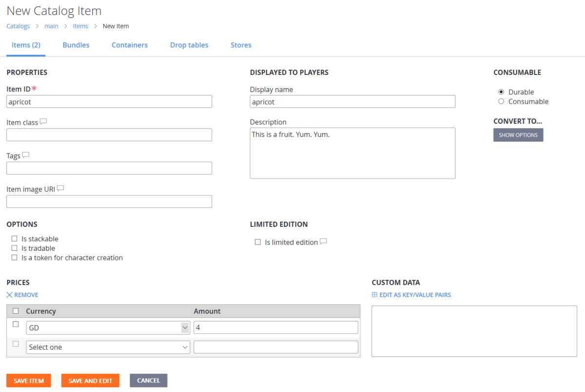
Task: Check the Select one price row checkbox
Action: (x=16, y=344)
